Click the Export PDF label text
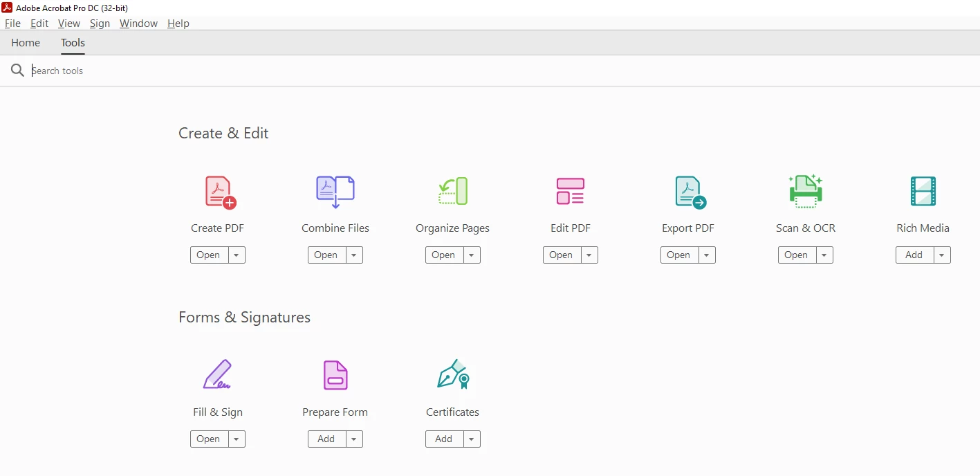 coord(688,228)
